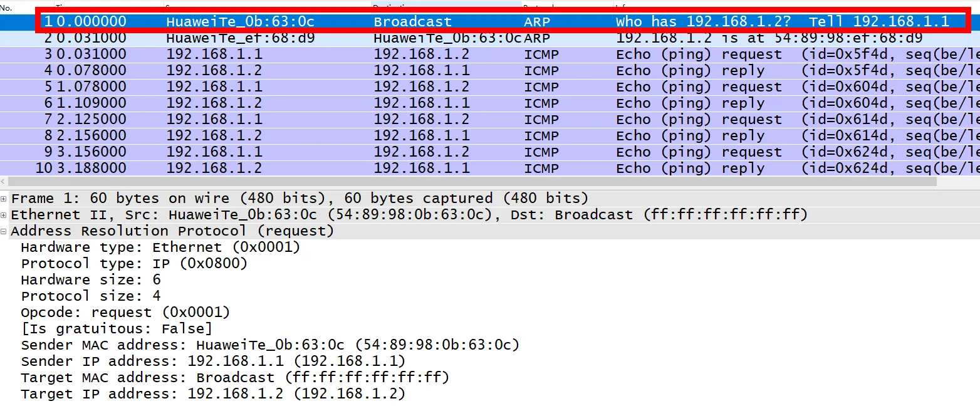Select the Sender IP address field

coord(213,362)
